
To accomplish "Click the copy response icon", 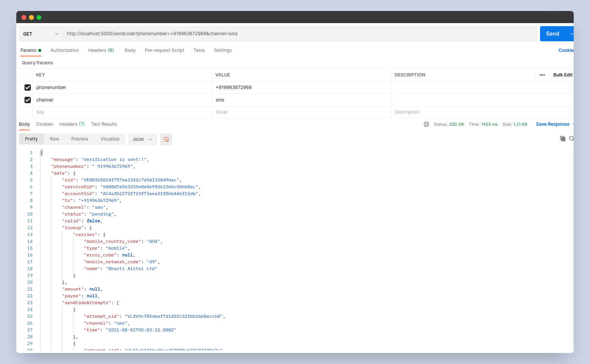I will tap(563, 139).
